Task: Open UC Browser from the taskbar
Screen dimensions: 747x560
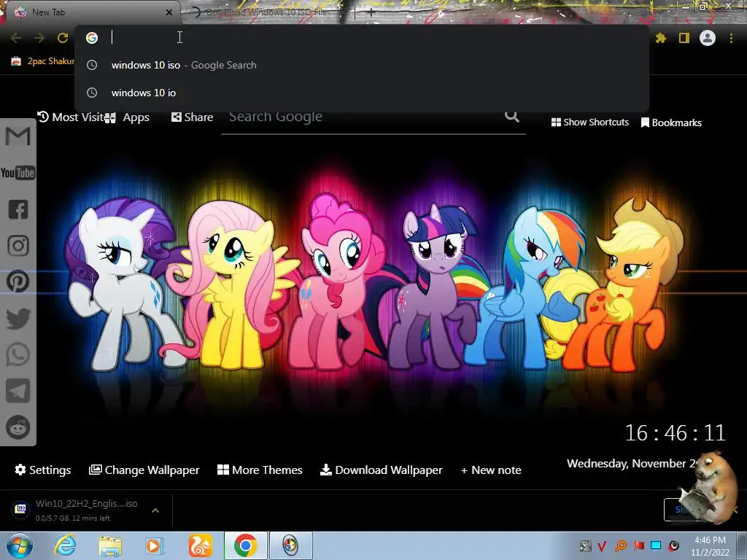Action: pos(200,545)
